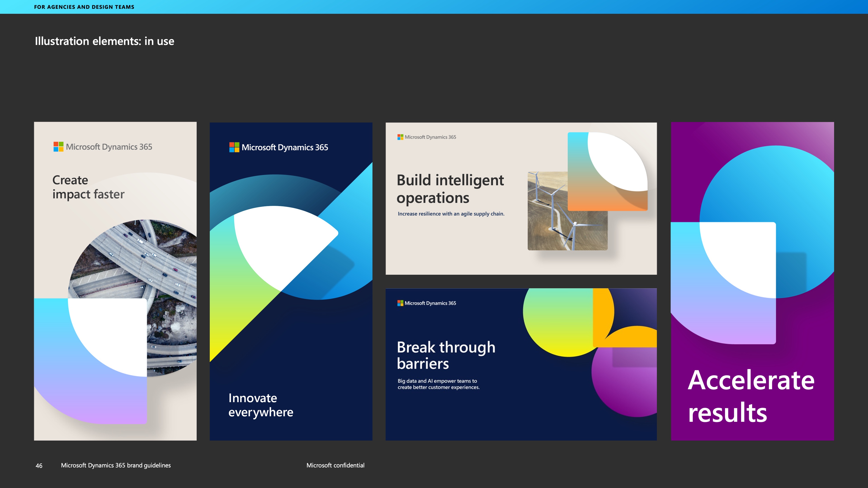Click the page number 46
This screenshot has width=868, height=488.
pos(39,466)
